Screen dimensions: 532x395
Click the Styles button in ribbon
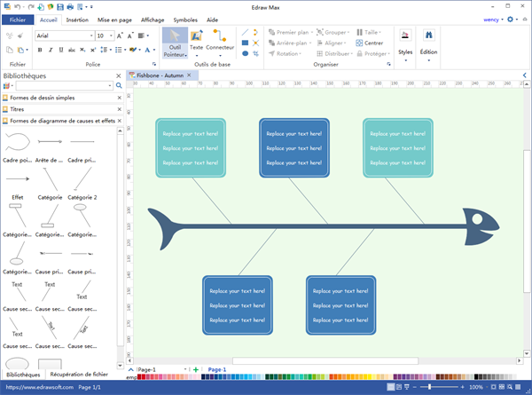tap(405, 43)
